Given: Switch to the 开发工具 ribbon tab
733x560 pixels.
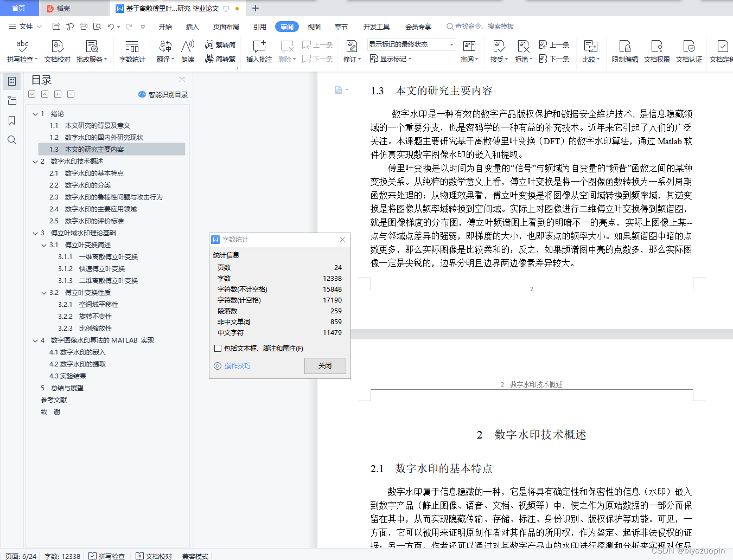Looking at the screenshot, I should pyautogui.click(x=377, y=27).
